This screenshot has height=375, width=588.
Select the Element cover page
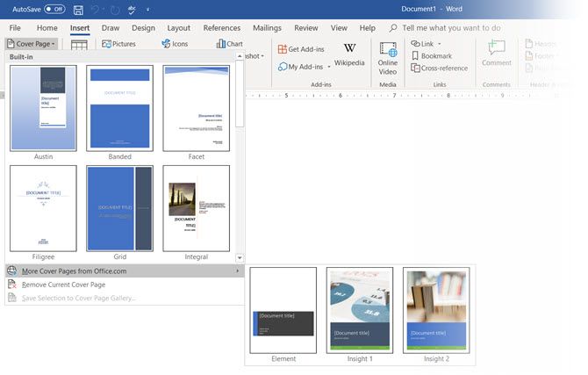tap(283, 310)
